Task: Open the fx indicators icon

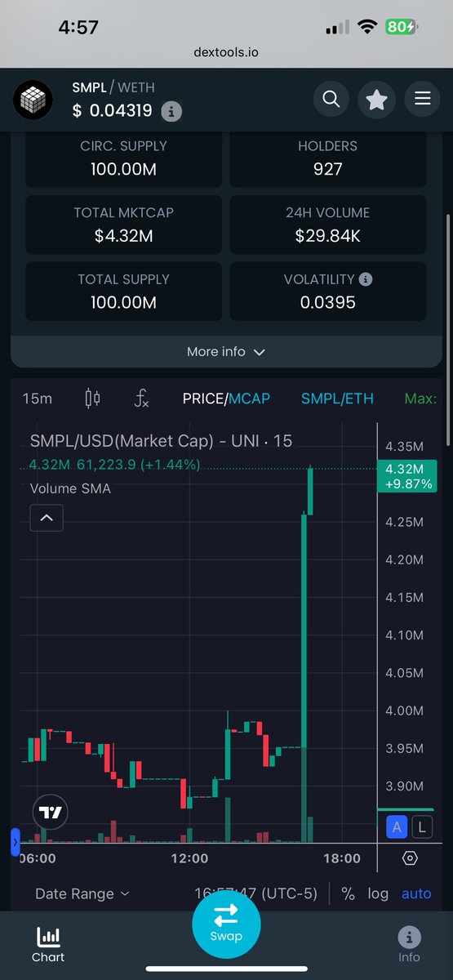Action: [142, 399]
